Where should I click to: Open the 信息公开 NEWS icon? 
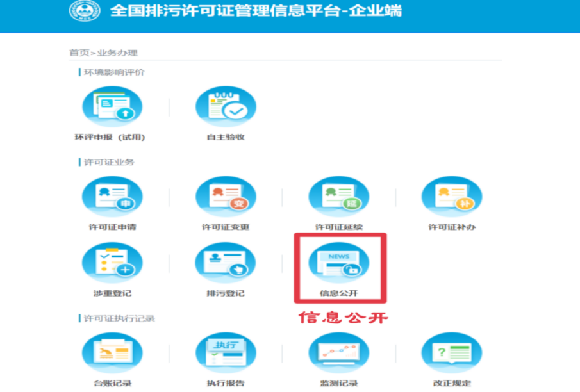point(338,263)
